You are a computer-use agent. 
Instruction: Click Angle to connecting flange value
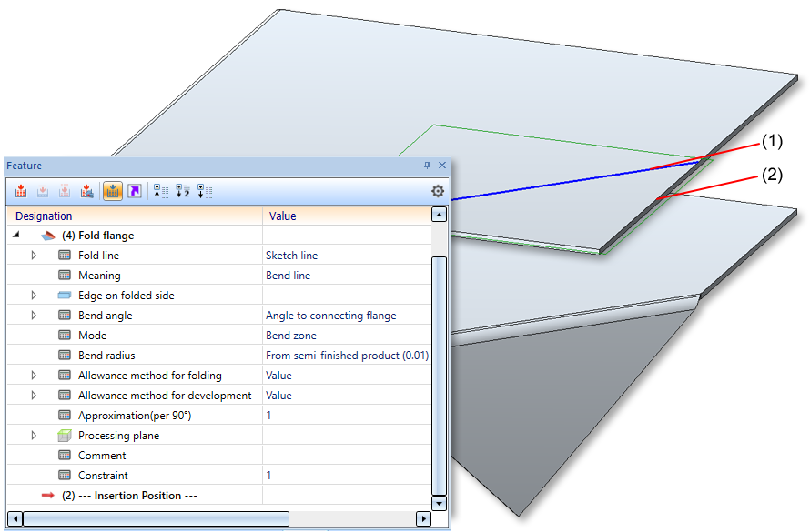point(330,316)
